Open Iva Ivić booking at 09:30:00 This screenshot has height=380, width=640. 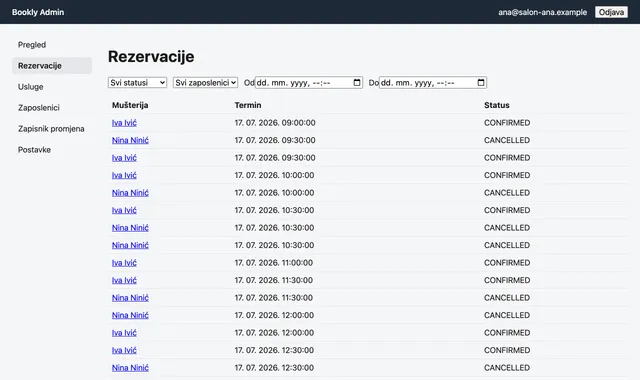124,158
